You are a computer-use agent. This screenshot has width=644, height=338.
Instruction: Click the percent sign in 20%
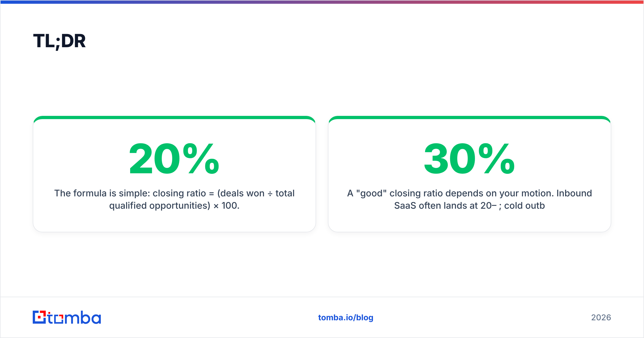pyautogui.click(x=201, y=158)
